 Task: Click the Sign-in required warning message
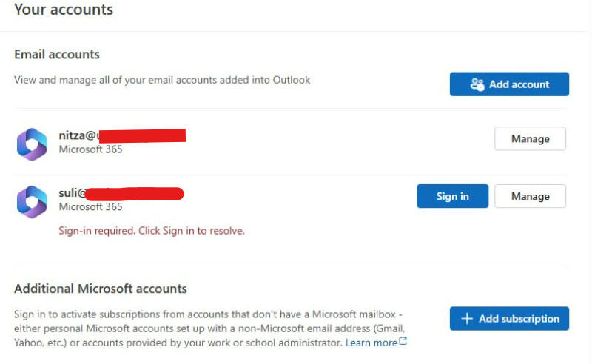152,231
